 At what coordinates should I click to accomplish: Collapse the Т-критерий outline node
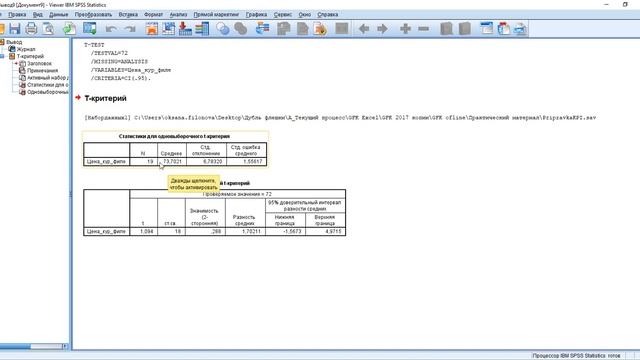pos(2,56)
